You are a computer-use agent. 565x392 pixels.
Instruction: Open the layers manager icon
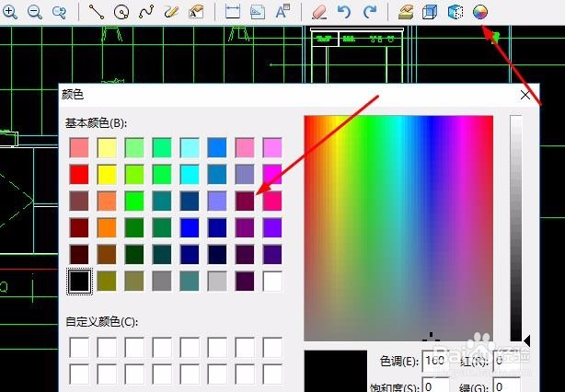point(406,12)
